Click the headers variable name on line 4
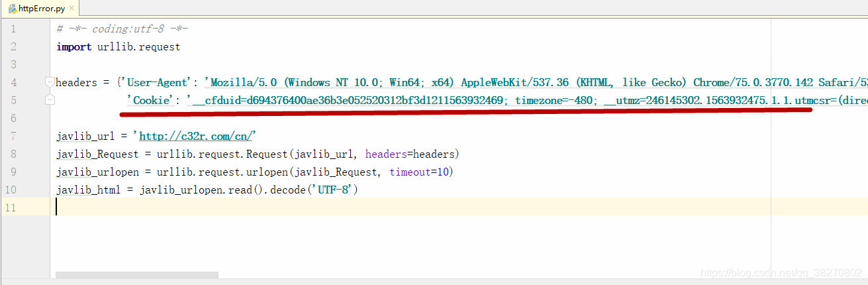The image size is (868, 285). pos(76,82)
